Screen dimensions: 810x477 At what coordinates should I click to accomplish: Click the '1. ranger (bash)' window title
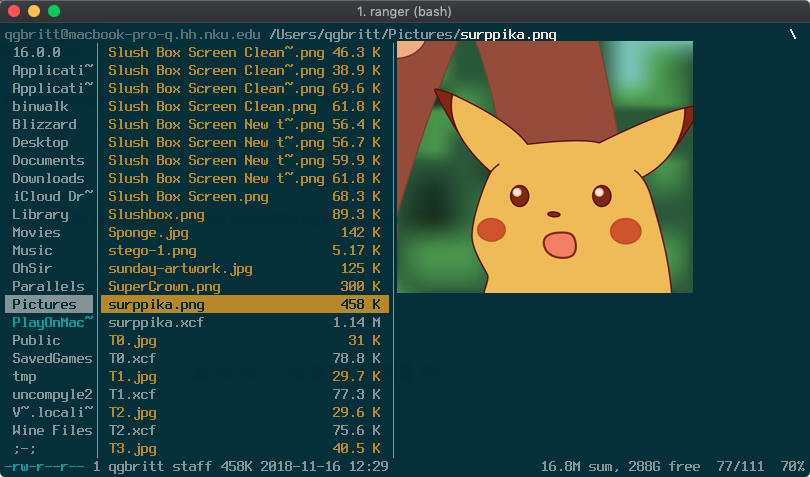[404, 11]
